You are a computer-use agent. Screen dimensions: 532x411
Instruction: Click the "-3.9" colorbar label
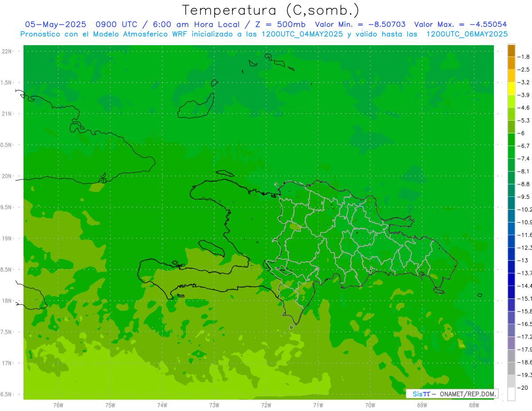pyautogui.click(x=524, y=95)
